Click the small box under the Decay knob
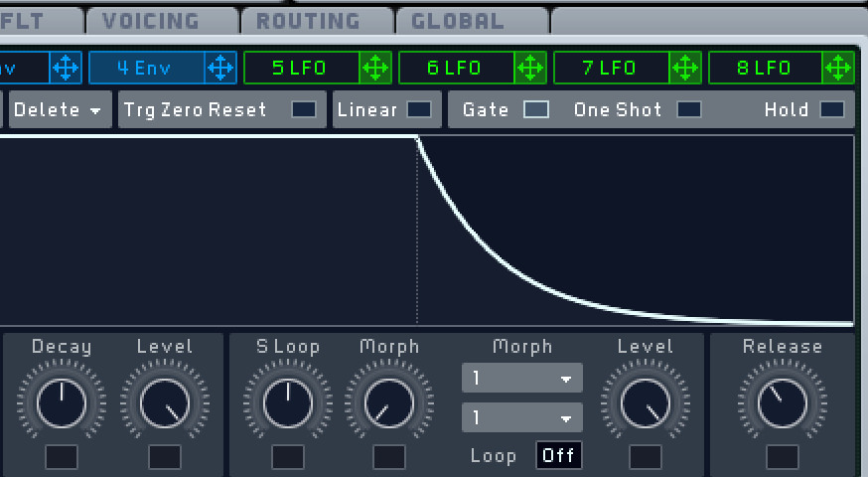 pos(62,457)
